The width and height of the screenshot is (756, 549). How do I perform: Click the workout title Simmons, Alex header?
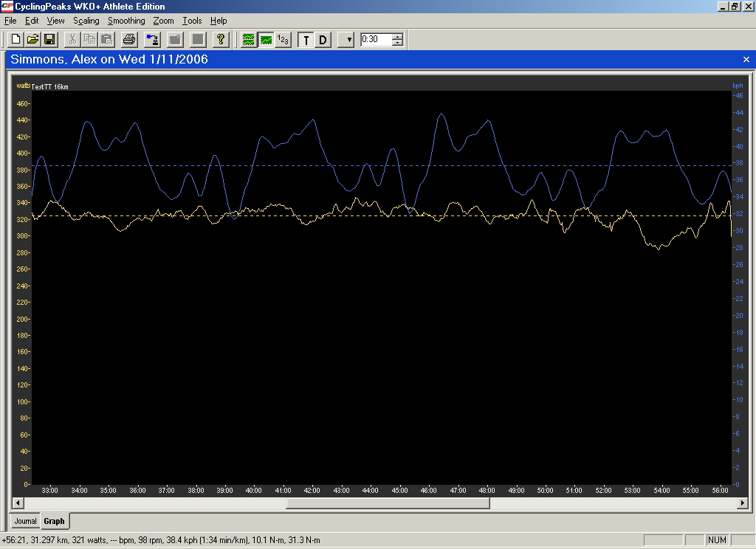pyautogui.click(x=109, y=59)
